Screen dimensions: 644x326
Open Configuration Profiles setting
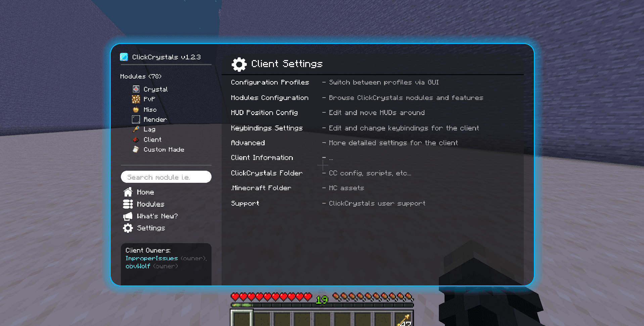click(270, 82)
